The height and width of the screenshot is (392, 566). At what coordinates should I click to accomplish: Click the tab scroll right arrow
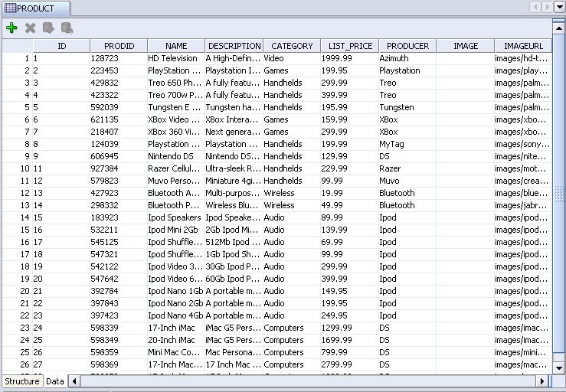tap(547, 6)
